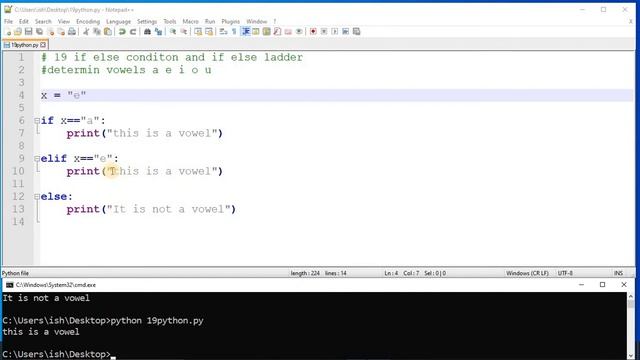The image size is (640, 360).
Task: Click the Define Your Language icon
Action: coord(256,32)
